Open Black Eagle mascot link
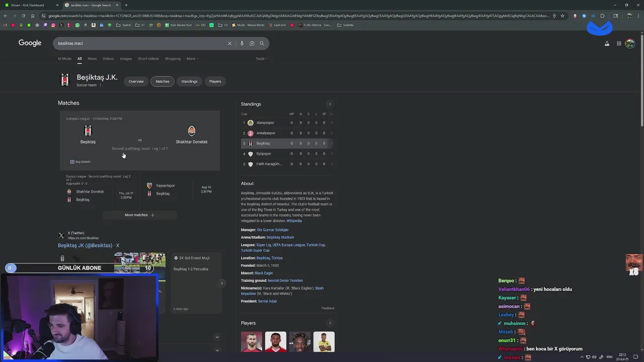Viewport: 644px width, 362px height. point(264,273)
